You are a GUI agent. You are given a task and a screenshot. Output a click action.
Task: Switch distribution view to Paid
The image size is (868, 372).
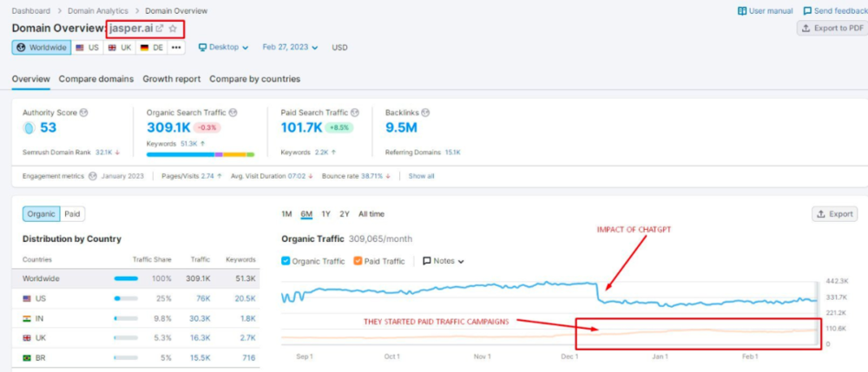(x=73, y=214)
